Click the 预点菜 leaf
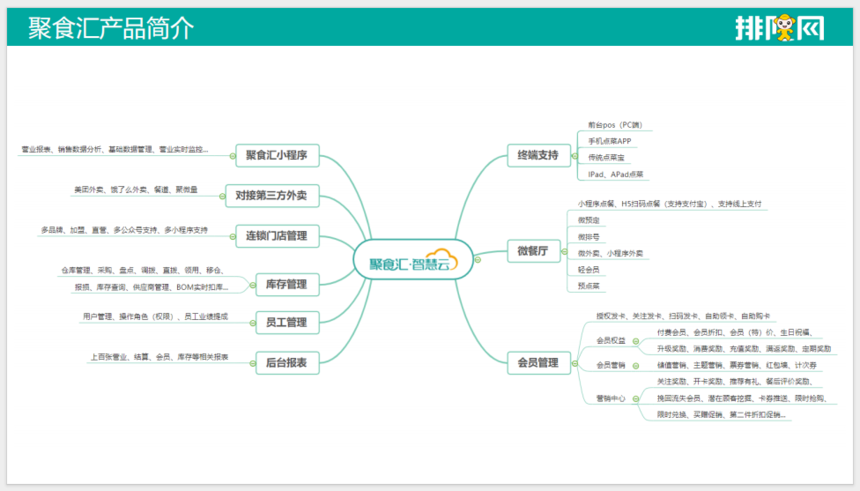 tap(589, 286)
